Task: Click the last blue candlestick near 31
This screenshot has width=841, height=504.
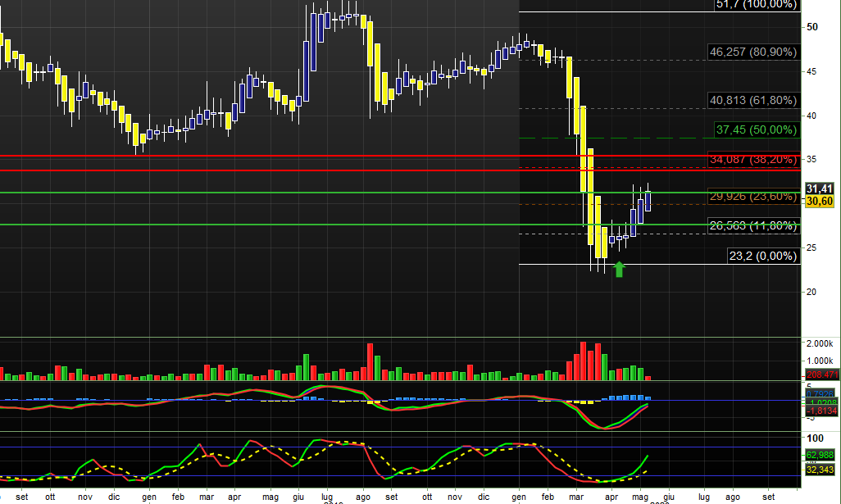Action: 648,202
